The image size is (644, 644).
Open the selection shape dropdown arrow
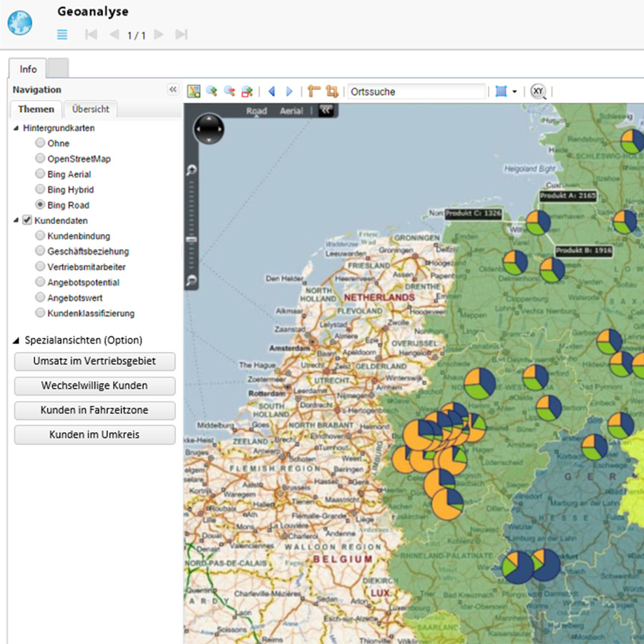coord(514,92)
